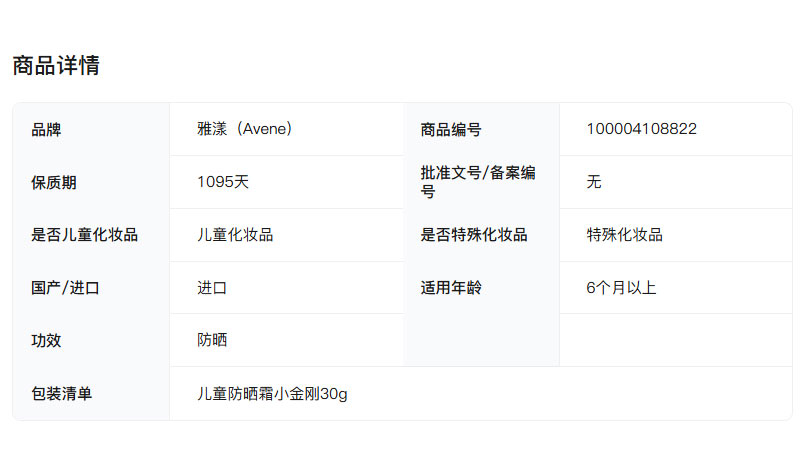
Task: Open the 雅漾（Avene） brand value
Action: click(x=245, y=129)
